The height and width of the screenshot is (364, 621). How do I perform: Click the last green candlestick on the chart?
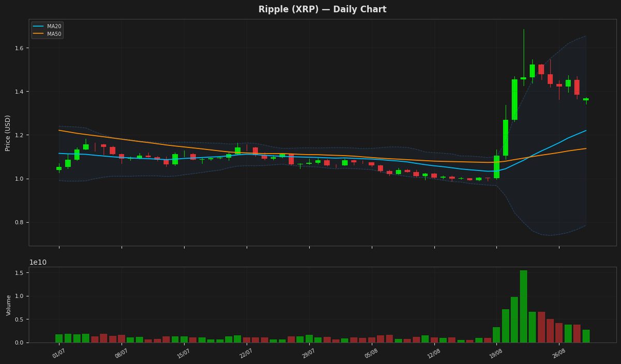point(586,99)
